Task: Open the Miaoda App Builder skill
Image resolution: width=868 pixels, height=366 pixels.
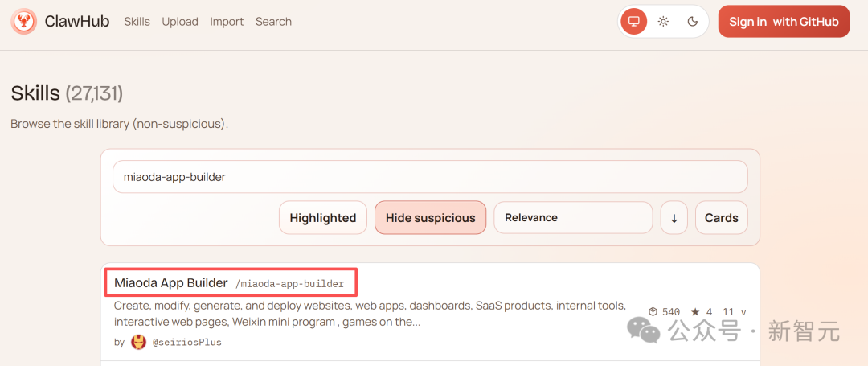Action: 171,283
